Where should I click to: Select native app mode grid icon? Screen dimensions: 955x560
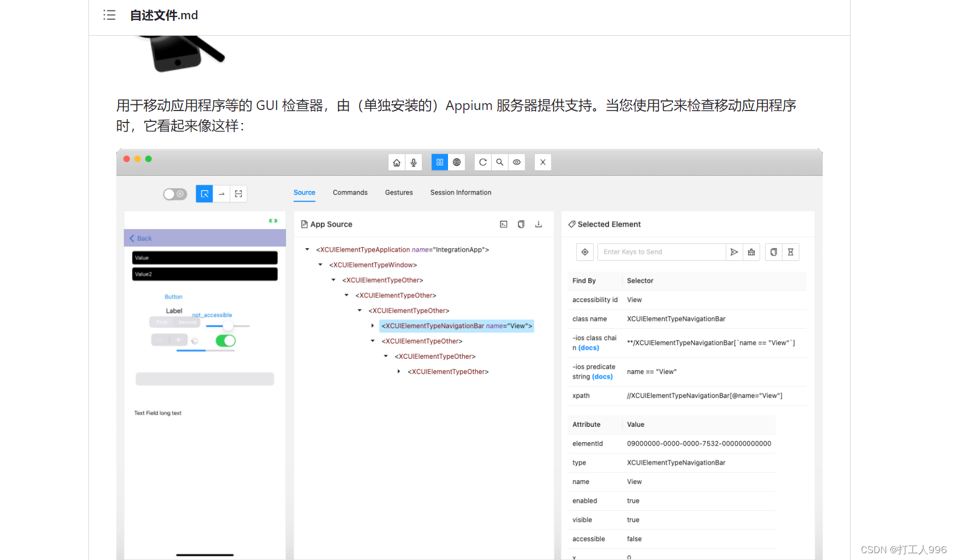[440, 162]
